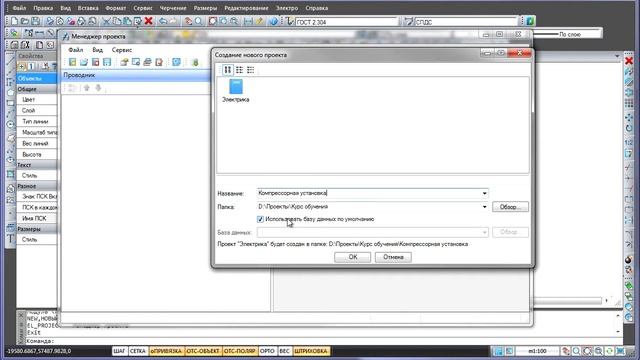Viewport: 640px width, 360px height.
Task: Uncheck Использовать базу данных по умолчанию
Action: tap(260, 219)
